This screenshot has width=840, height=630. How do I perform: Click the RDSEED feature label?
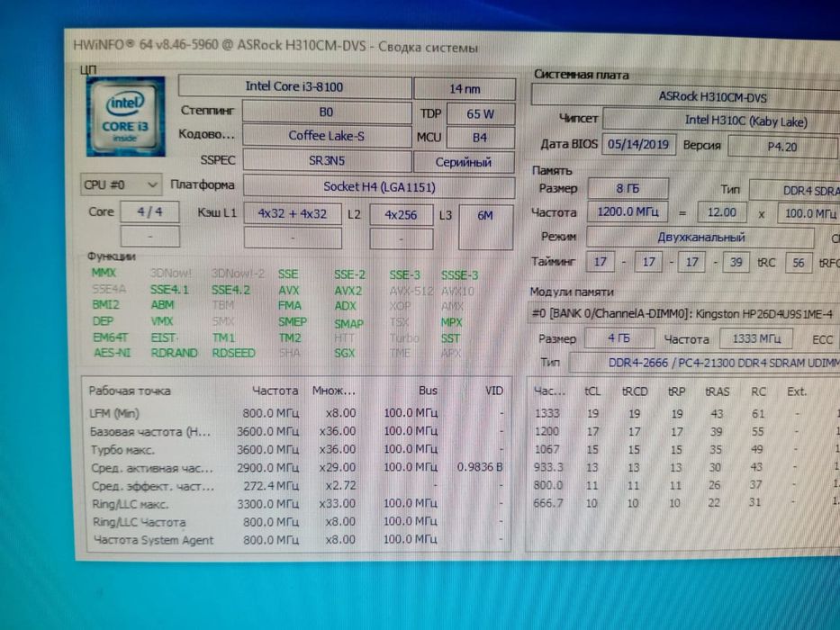click(x=233, y=353)
